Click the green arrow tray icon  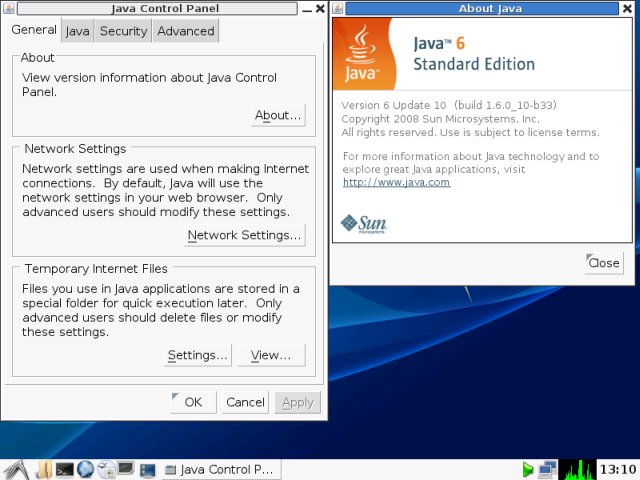pyautogui.click(x=528, y=469)
